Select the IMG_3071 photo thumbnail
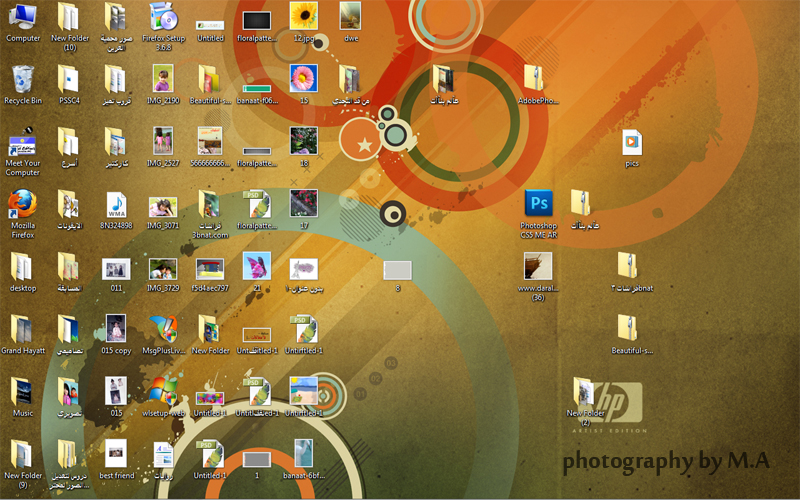 click(163, 208)
